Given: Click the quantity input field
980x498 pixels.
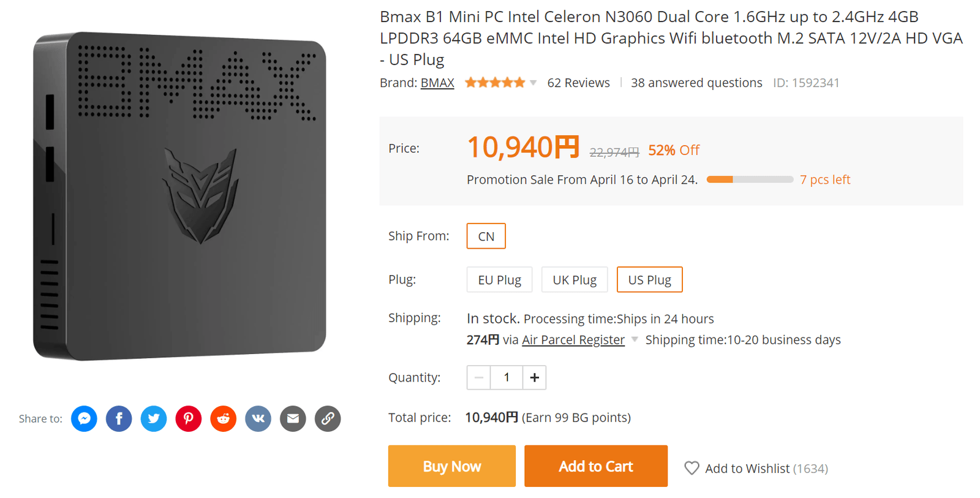Looking at the screenshot, I should pyautogui.click(x=507, y=378).
